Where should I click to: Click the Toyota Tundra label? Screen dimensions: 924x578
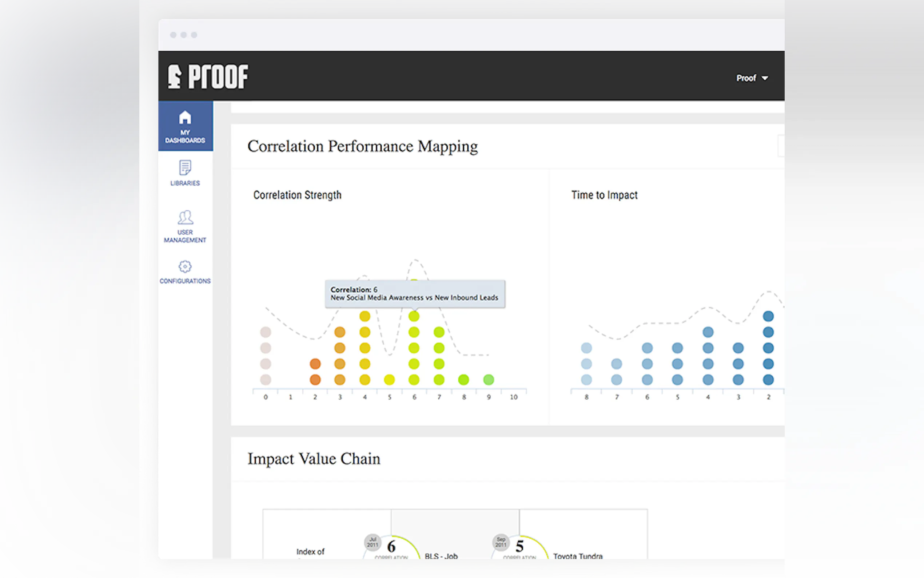tap(578, 556)
